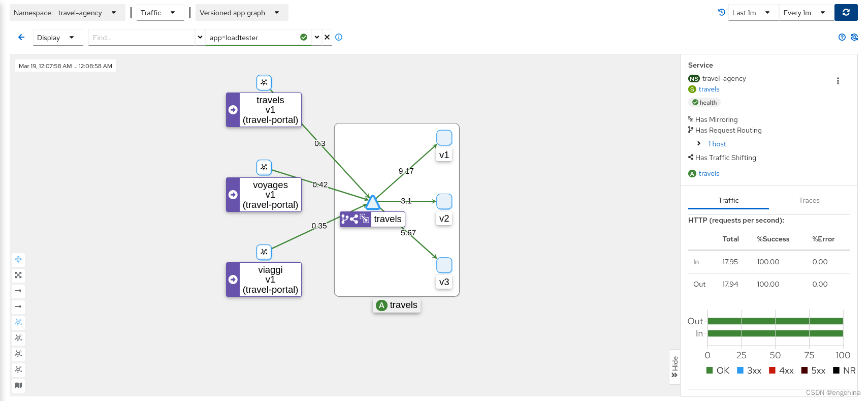Viewport: 868px width, 401px height.
Task: Click the blue refresh button
Action: coord(846,13)
